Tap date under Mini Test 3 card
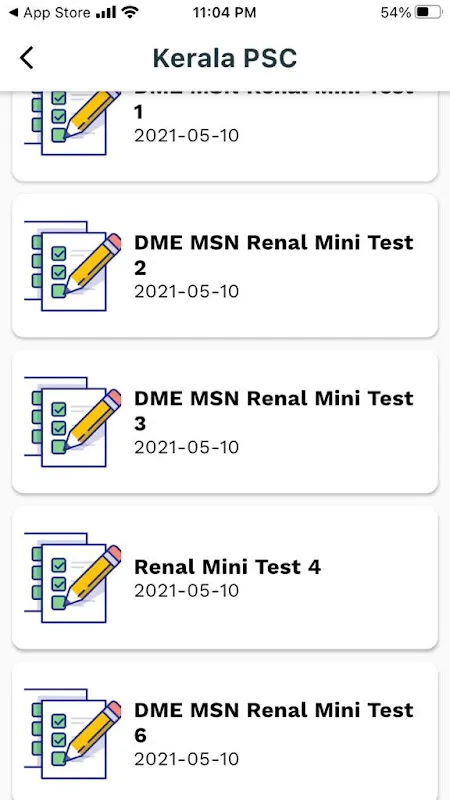Screen dimensions: 450x800 [187, 448]
